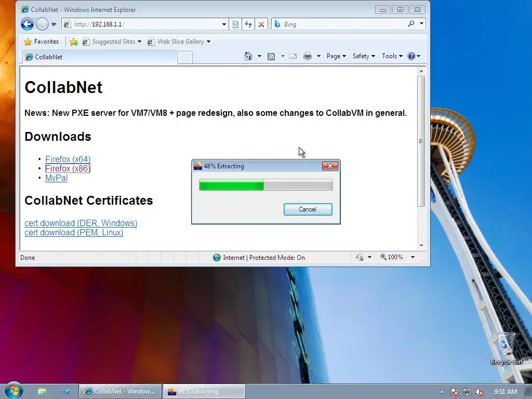This screenshot has width=532, height=399.
Task: Click cert download (DER, Windows) link
Action: [81, 223]
